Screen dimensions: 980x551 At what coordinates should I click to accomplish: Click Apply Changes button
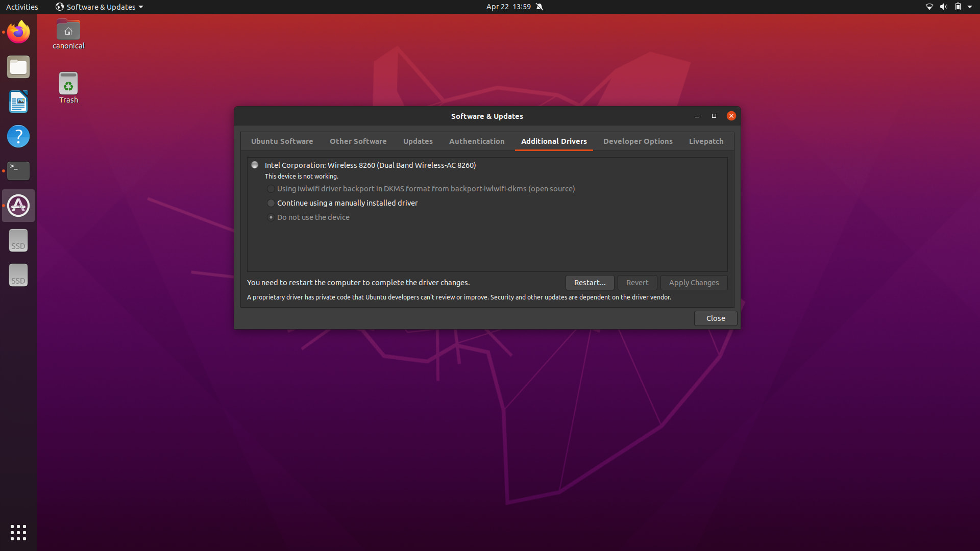coord(694,283)
